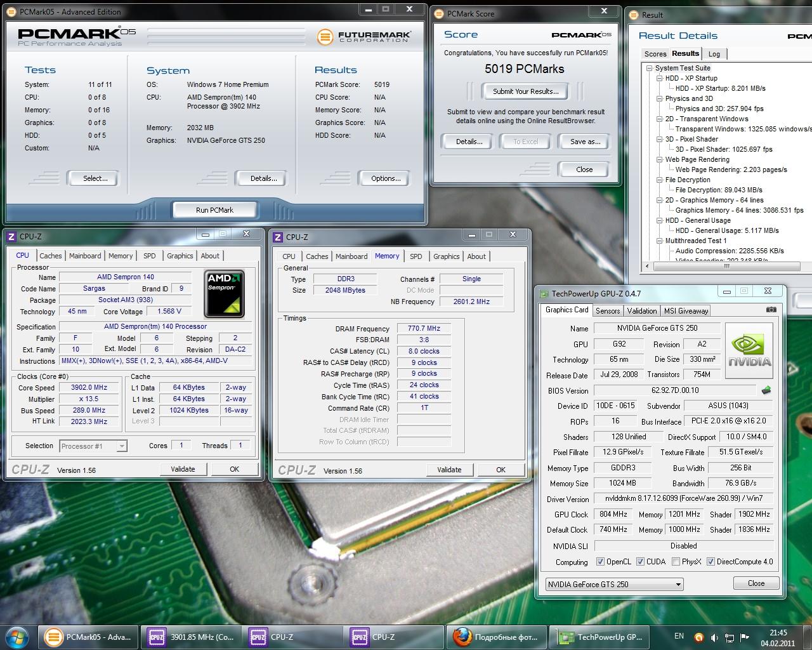
Task: Click Close button in the GPU-Z window
Action: pyautogui.click(x=756, y=583)
